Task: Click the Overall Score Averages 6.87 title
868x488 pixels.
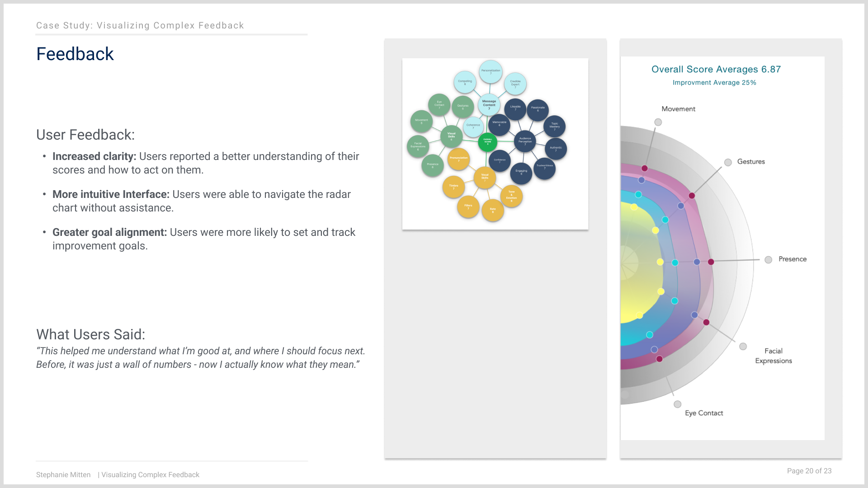Action: [716, 69]
